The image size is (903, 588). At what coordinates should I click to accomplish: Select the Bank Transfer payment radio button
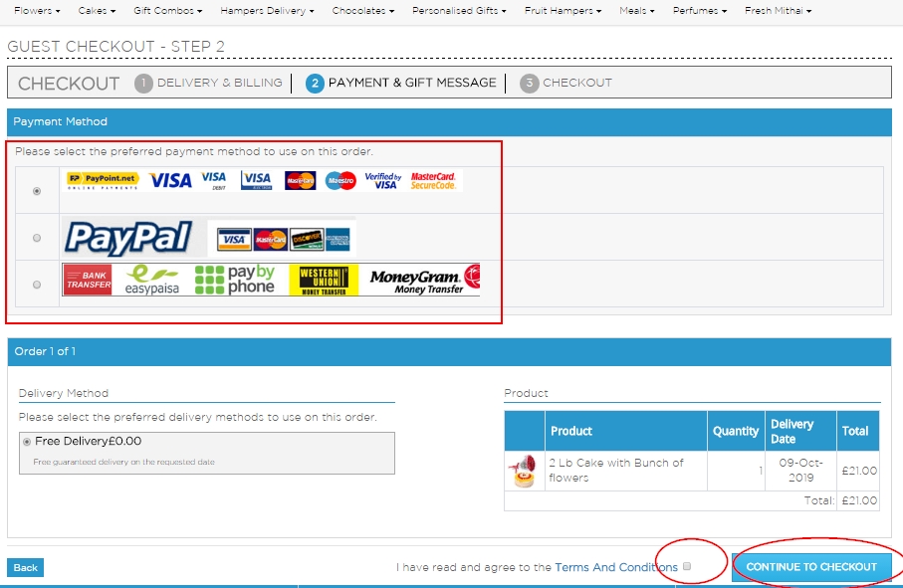pyautogui.click(x=37, y=285)
